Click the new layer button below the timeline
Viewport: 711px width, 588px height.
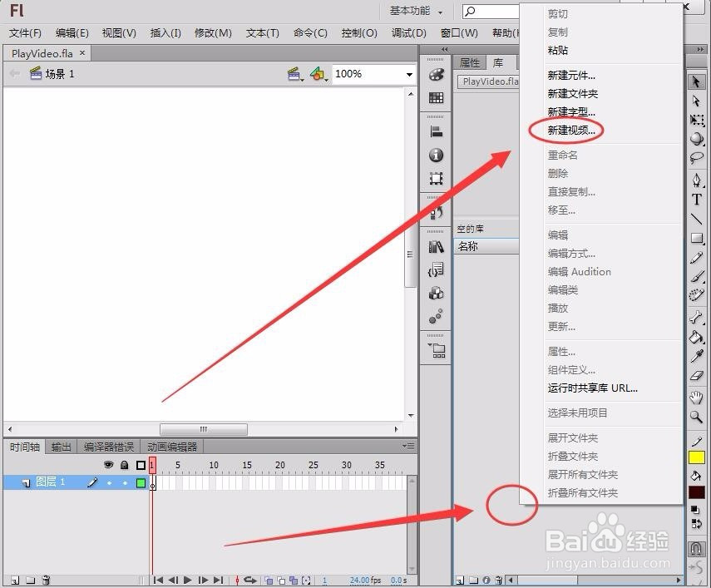click(x=14, y=581)
